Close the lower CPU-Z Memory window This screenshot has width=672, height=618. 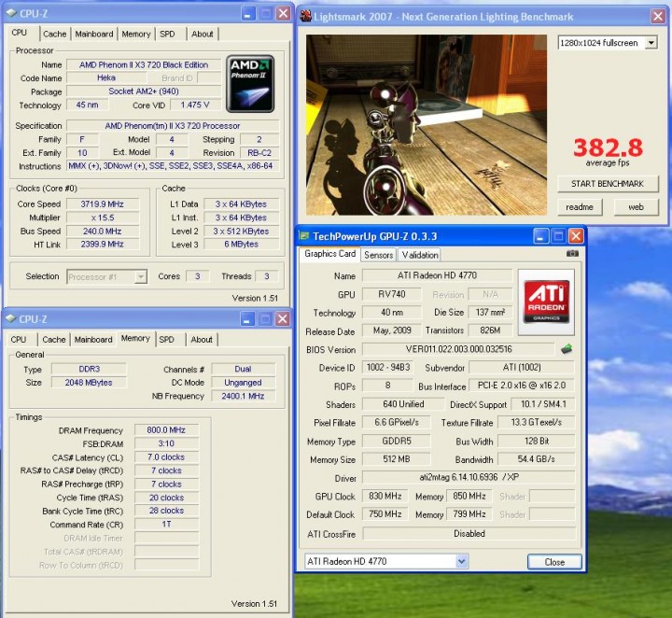tap(283, 319)
